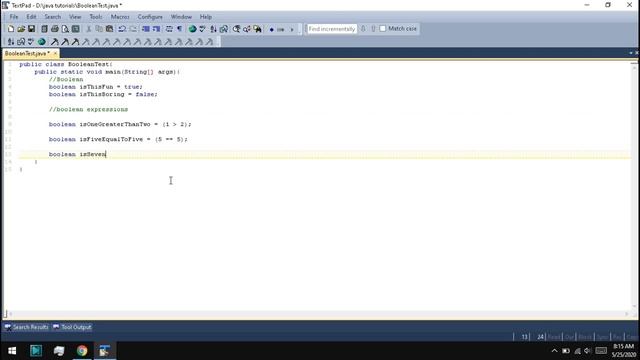Click the globe web browser icon in top toolbar
Image resolution: width=640 pixels, height=360 pixels.
[x=192, y=29]
